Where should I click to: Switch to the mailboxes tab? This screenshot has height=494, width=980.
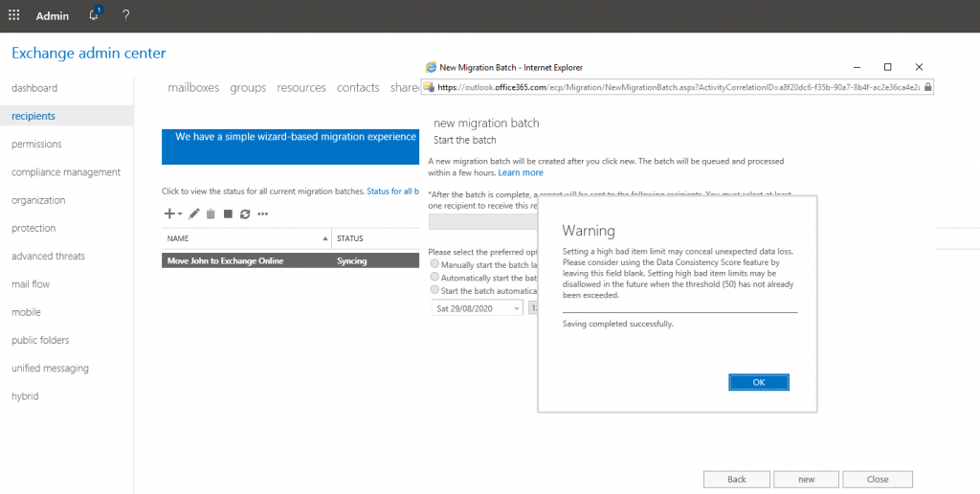coord(193,87)
